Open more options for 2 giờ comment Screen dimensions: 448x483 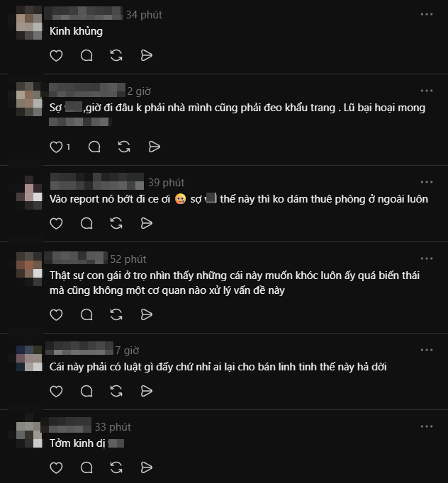tap(427, 91)
